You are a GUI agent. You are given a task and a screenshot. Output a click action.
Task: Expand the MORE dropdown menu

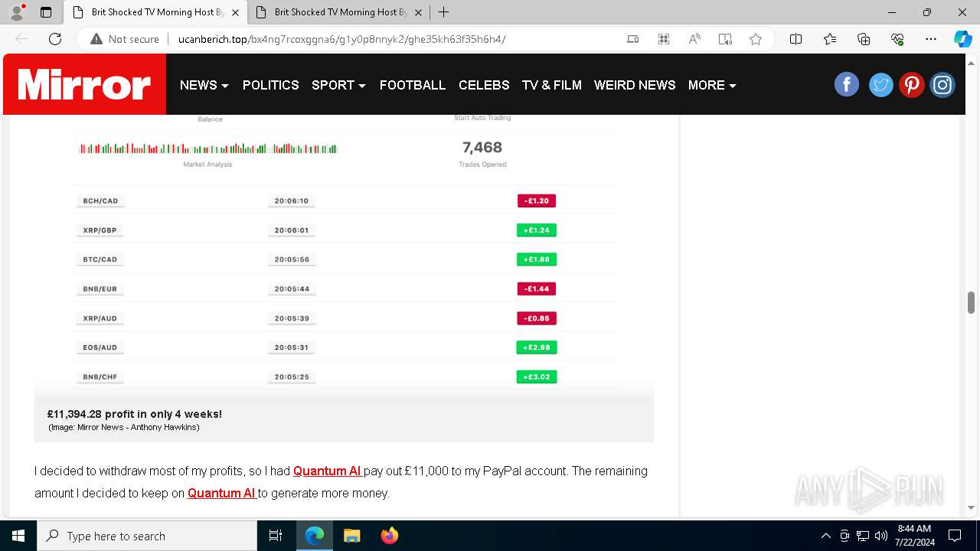coord(712,85)
